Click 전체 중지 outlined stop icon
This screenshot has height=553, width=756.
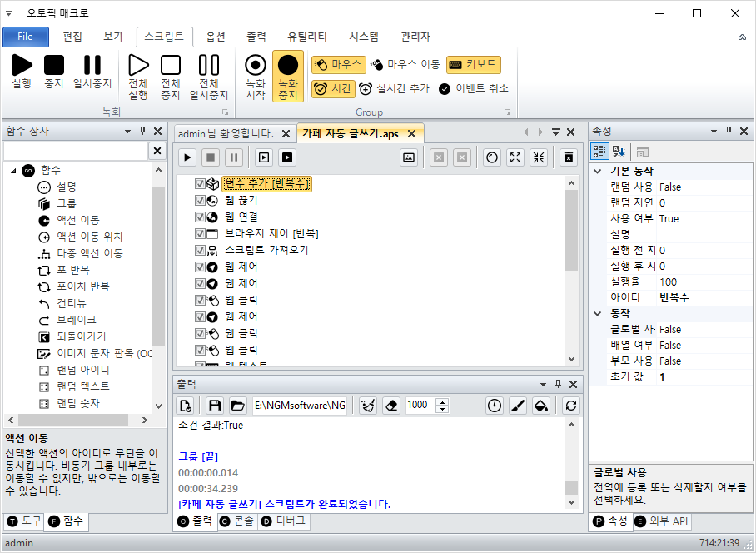click(x=171, y=65)
